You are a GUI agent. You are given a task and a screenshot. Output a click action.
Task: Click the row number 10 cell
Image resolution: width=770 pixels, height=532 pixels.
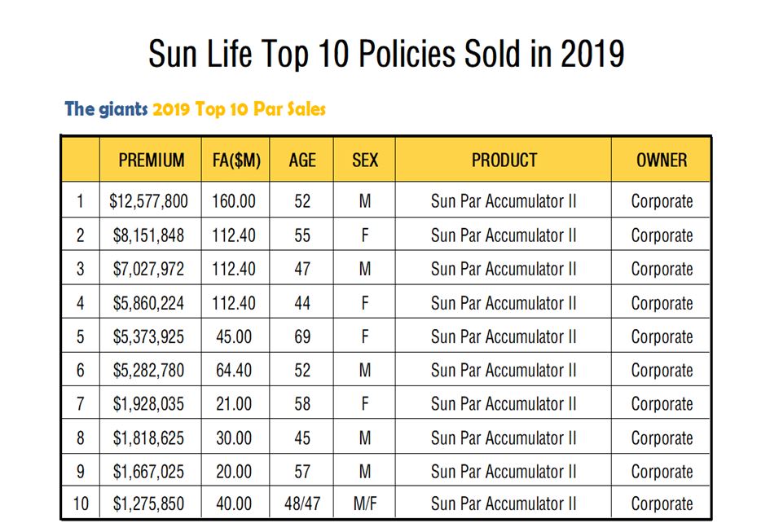(81, 504)
